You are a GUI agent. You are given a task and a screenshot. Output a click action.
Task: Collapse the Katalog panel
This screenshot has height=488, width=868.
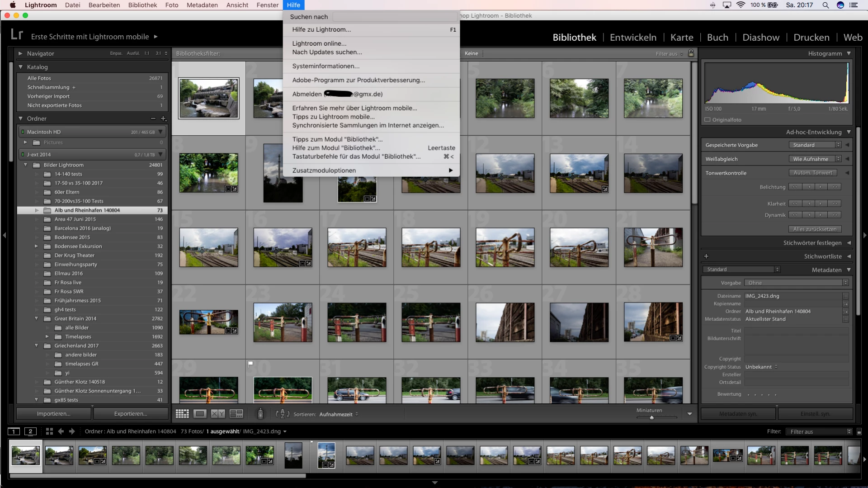(20, 67)
